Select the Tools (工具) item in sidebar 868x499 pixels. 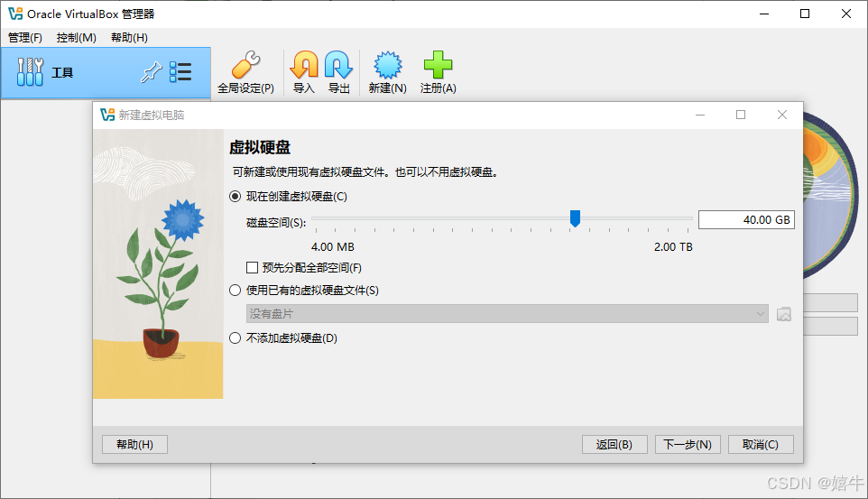[106, 72]
